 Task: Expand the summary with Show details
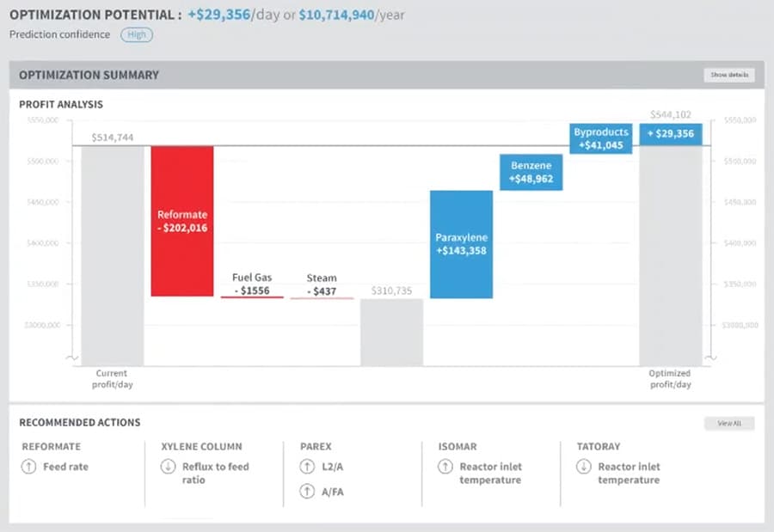pos(729,75)
